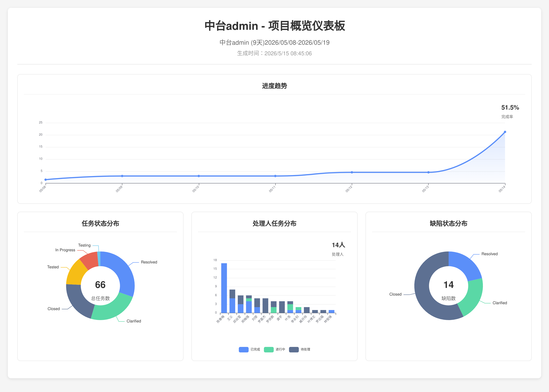Click the blue completed segment of 王义's bar
549x392 pixels.
(x=232, y=306)
